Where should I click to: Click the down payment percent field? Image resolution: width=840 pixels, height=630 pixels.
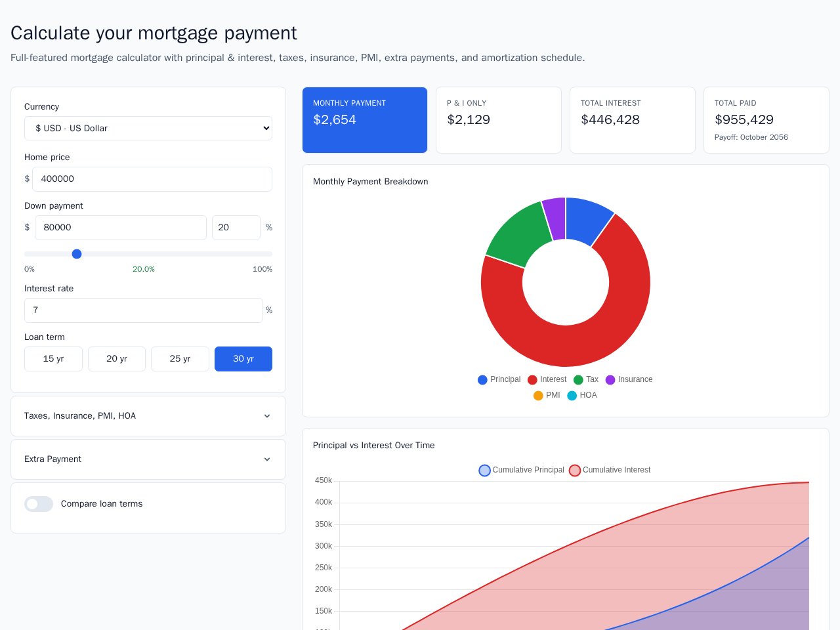pyautogui.click(x=236, y=228)
